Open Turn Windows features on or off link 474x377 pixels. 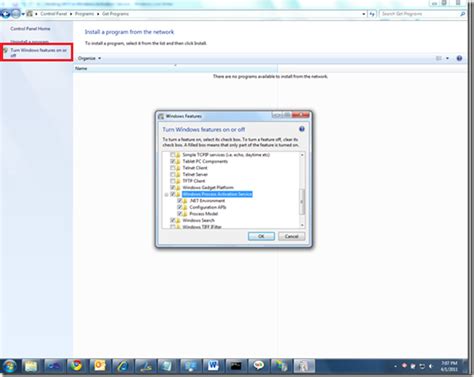coord(39,53)
